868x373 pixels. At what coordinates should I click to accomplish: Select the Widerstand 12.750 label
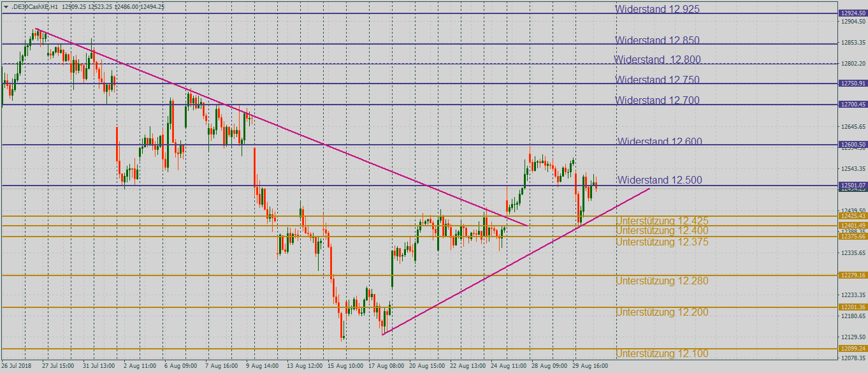pyautogui.click(x=657, y=80)
